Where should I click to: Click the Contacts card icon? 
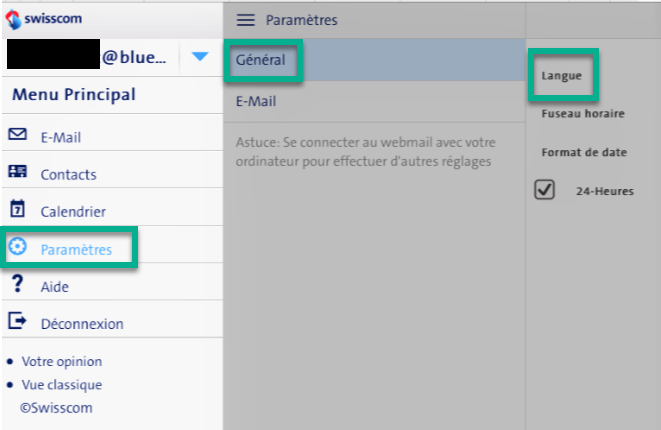[x=17, y=172]
